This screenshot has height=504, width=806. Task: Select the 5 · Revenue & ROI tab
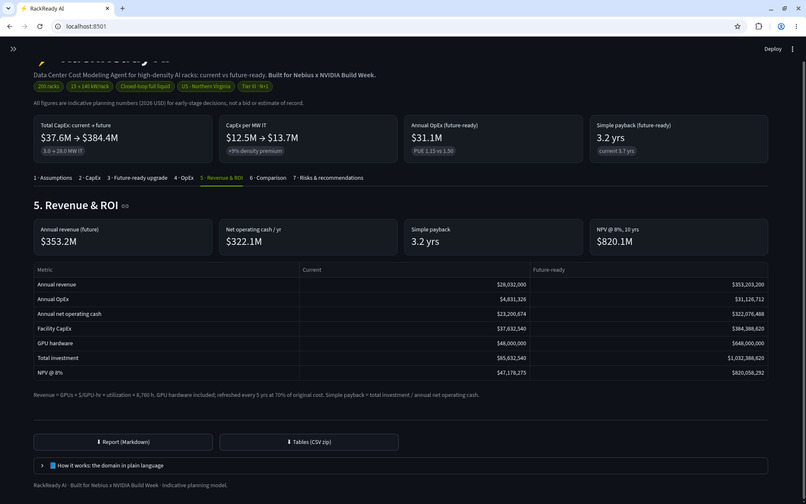click(222, 178)
